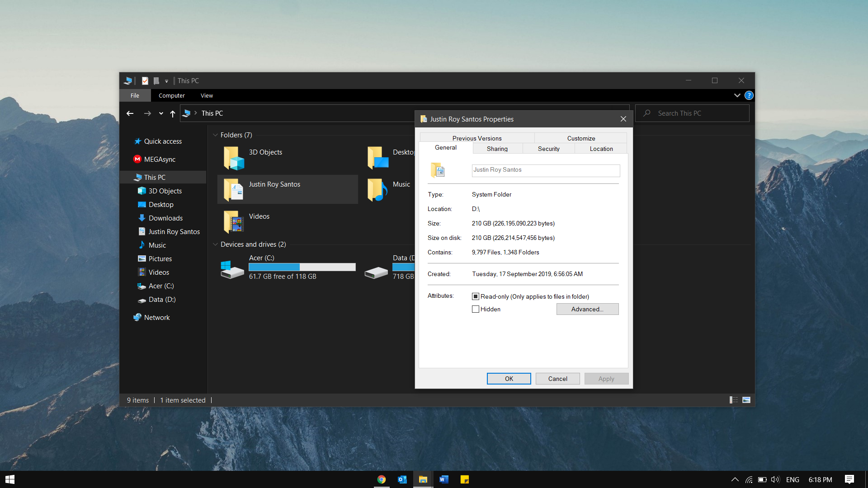Collapse the Devices and drives group
The width and height of the screenshot is (868, 488).
click(x=215, y=244)
